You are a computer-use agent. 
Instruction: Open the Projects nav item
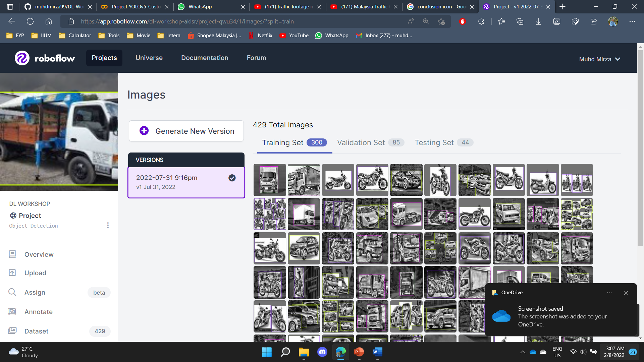(104, 58)
